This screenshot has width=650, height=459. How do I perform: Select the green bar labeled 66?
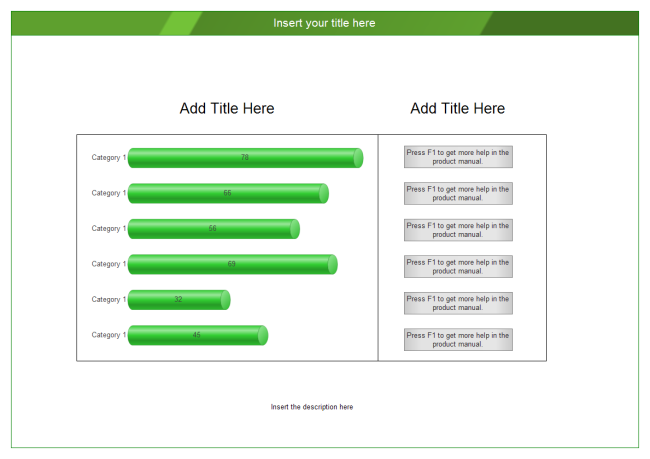pyautogui.click(x=228, y=193)
